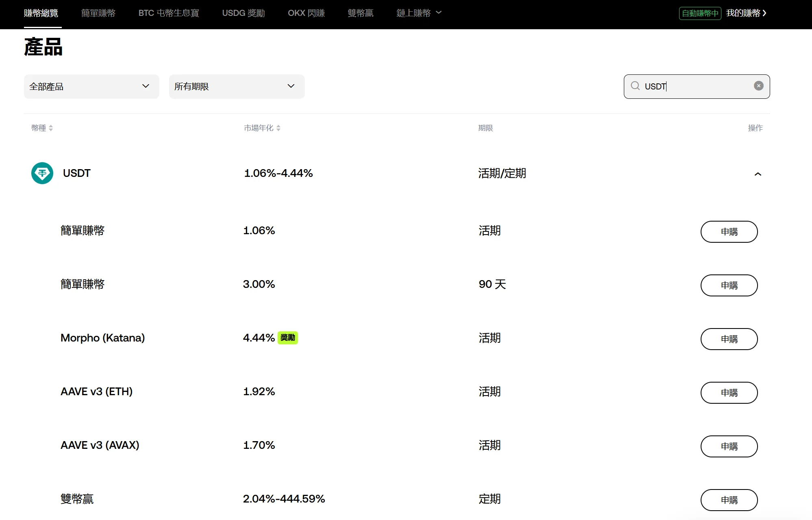812x520 pixels.
Task: Subscribe to 雙幣贏 定期 product
Action: click(x=729, y=500)
